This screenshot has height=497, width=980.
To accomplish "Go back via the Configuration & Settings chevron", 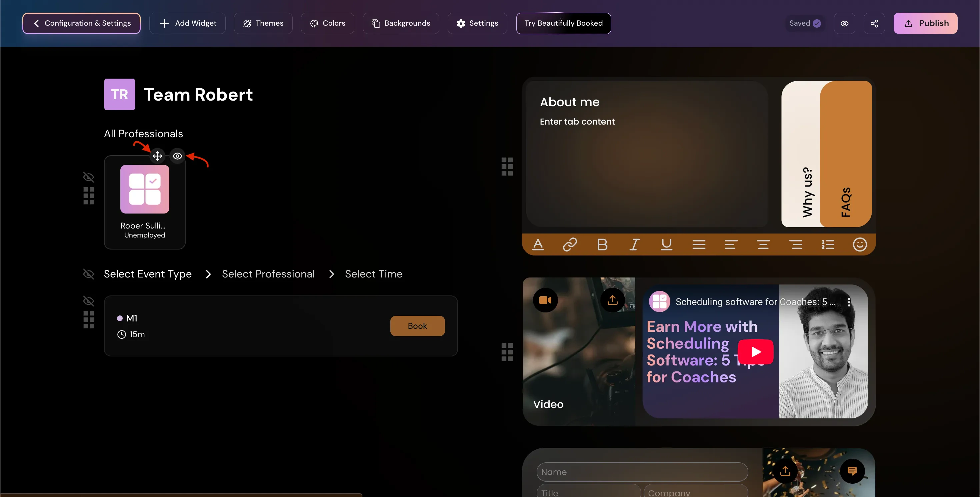I will (x=37, y=24).
